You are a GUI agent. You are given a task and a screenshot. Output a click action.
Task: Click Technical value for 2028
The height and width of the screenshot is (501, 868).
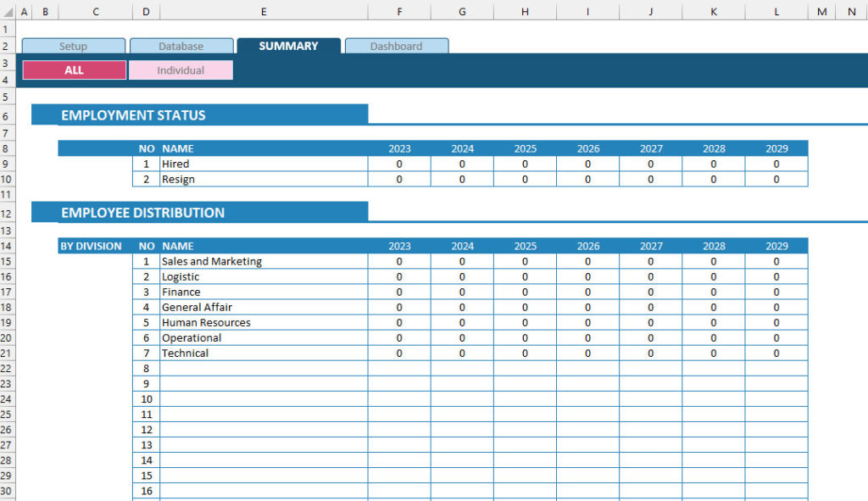coord(714,353)
